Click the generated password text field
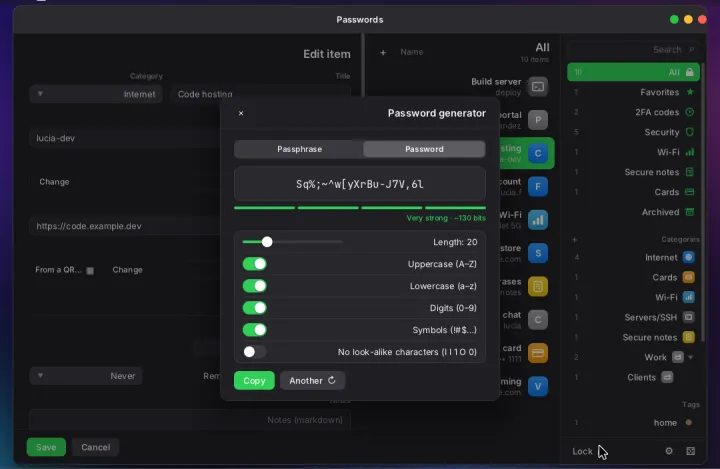The height and width of the screenshot is (469, 720). (x=360, y=184)
